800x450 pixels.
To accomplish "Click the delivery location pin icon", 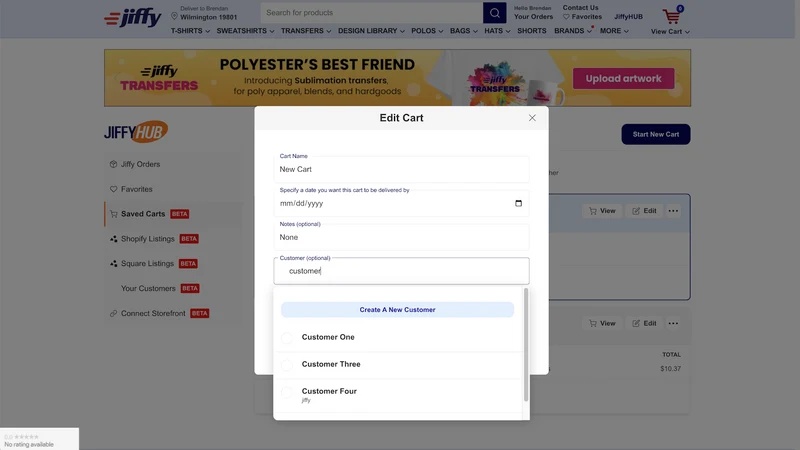I will (174, 16).
